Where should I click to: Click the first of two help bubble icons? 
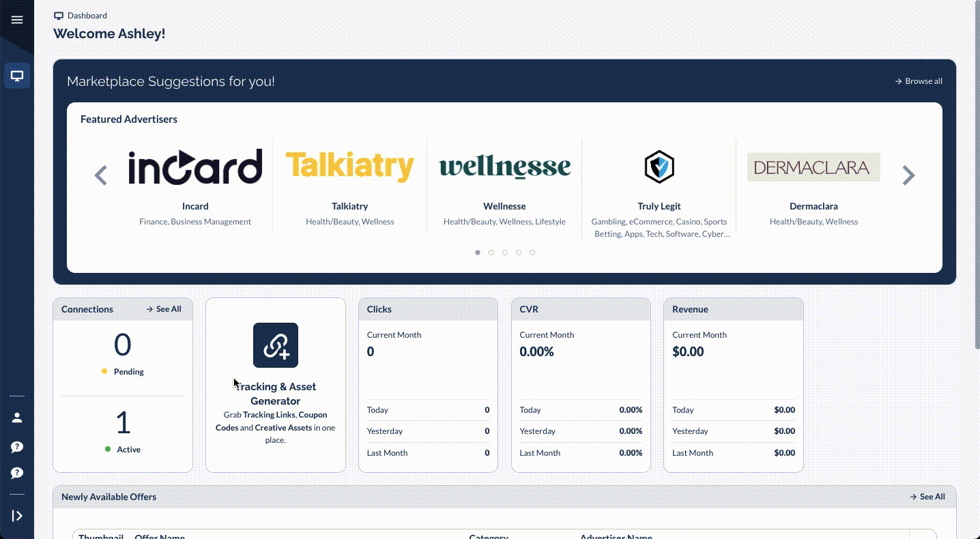click(x=17, y=447)
